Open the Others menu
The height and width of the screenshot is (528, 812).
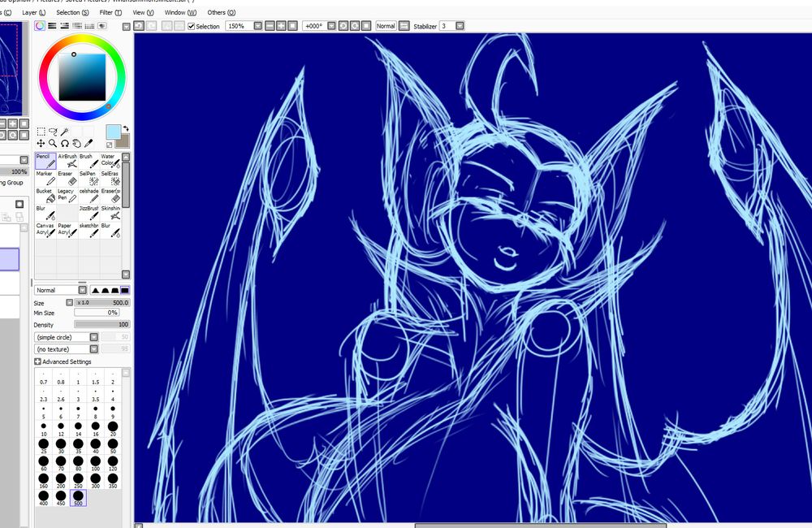pyautogui.click(x=221, y=12)
